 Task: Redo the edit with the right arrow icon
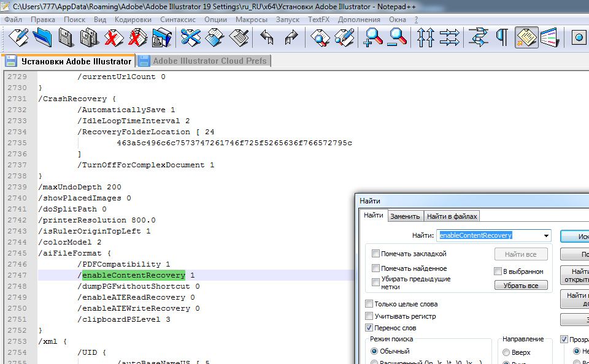click(x=291, y=37)
